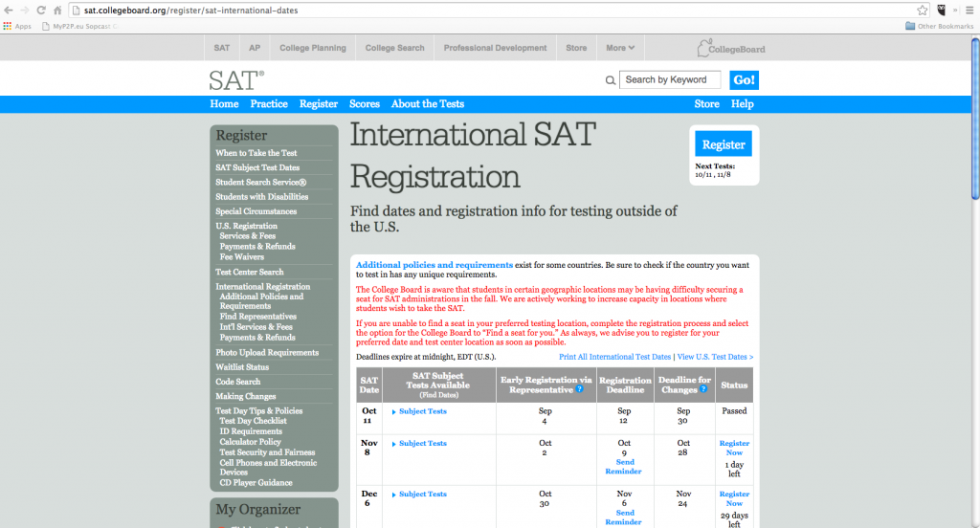This screenshot has height=528, width=980.
Task: Click View U.S. Test Dates link
Action: coord(715,357)
